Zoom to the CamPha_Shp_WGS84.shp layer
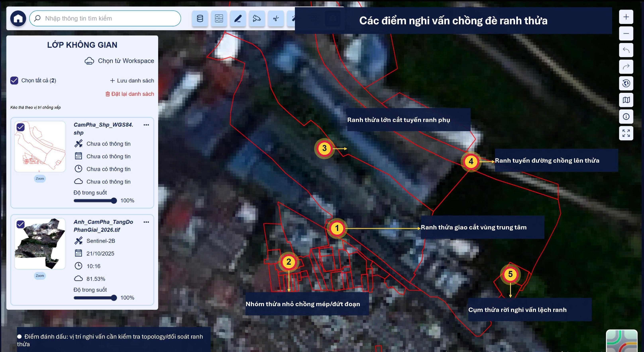This screenshot has width=644, height=352. coord(40,179)
